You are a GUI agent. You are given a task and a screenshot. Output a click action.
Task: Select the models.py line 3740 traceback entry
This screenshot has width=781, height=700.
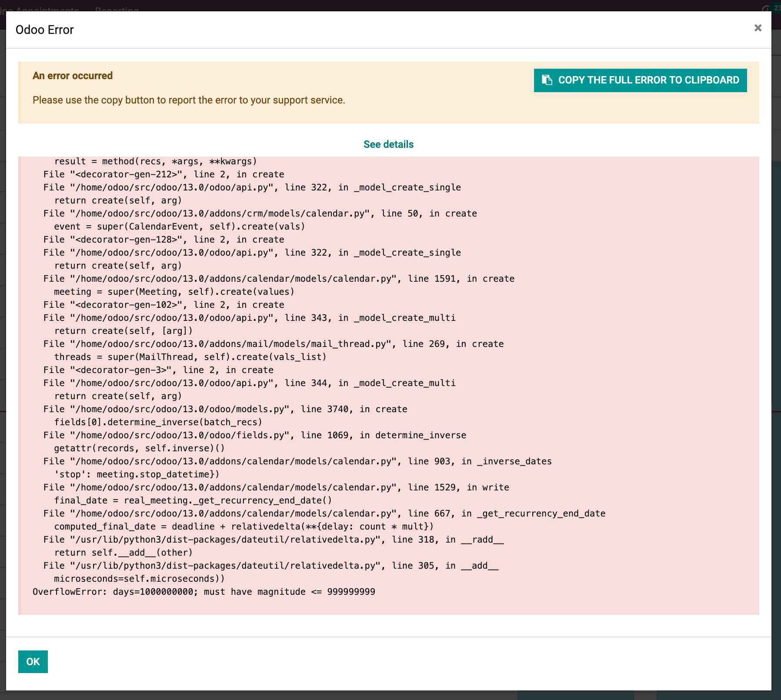tap(225, 409)
